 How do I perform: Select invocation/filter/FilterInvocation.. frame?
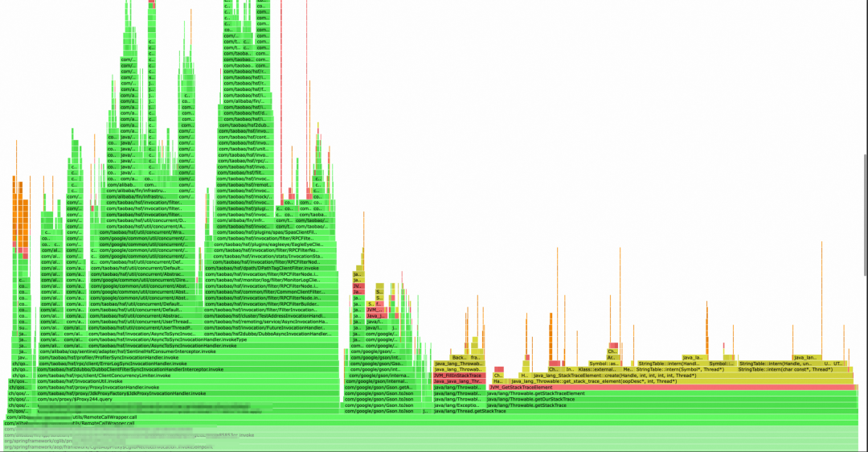tap(271, 310)
